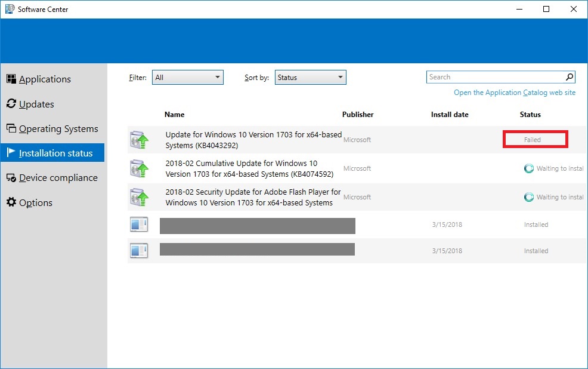Go to Operating Systems in sidebar

(x=58, y=129)
